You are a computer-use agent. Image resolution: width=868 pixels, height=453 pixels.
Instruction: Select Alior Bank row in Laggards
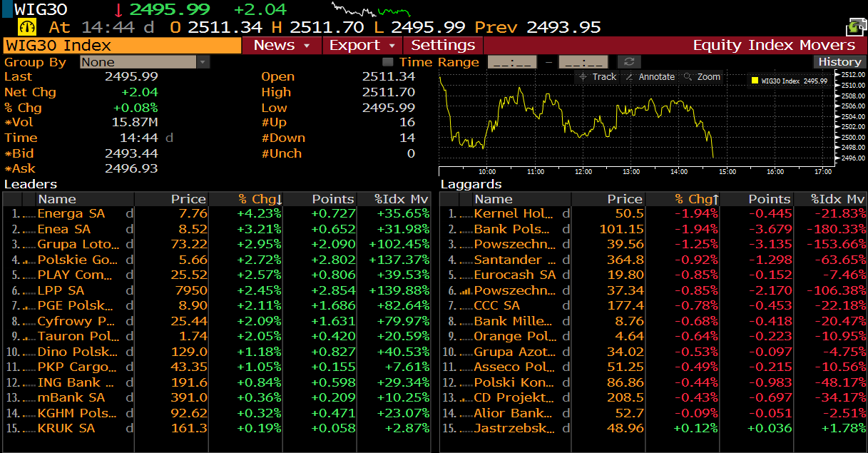coord(653,414)
